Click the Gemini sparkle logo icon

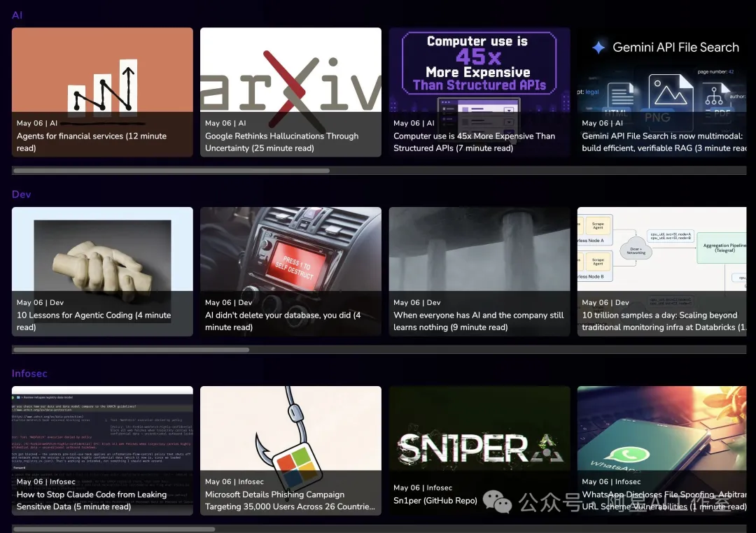(x=598, y=48)
